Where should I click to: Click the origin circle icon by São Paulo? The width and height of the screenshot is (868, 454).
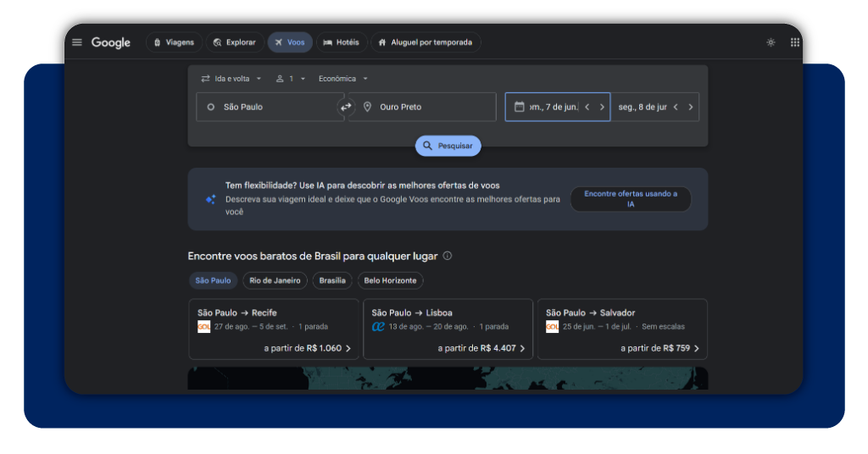210,108
